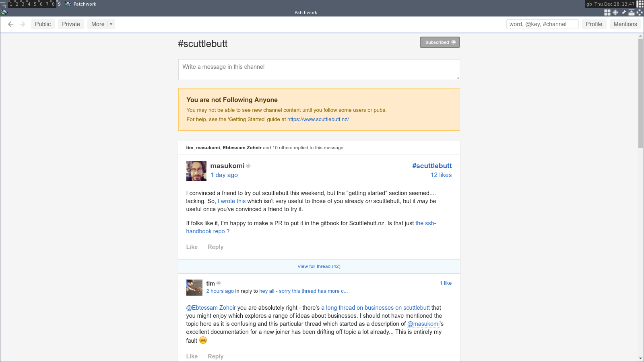The width and height of the screenshot is (644, 362).
Task: Open the Mentions page
Action: pyautogui.click(x=625, y=24)
